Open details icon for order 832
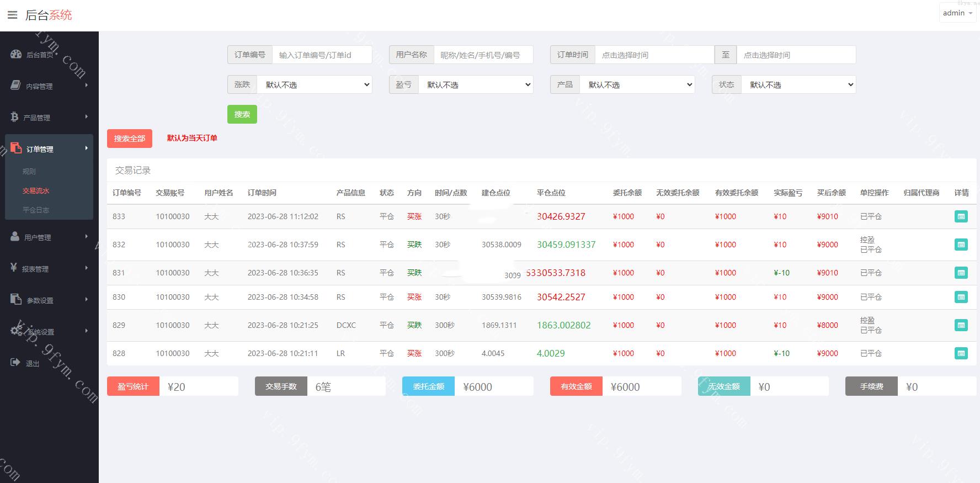The image size is (980, 483). [961, 245]
